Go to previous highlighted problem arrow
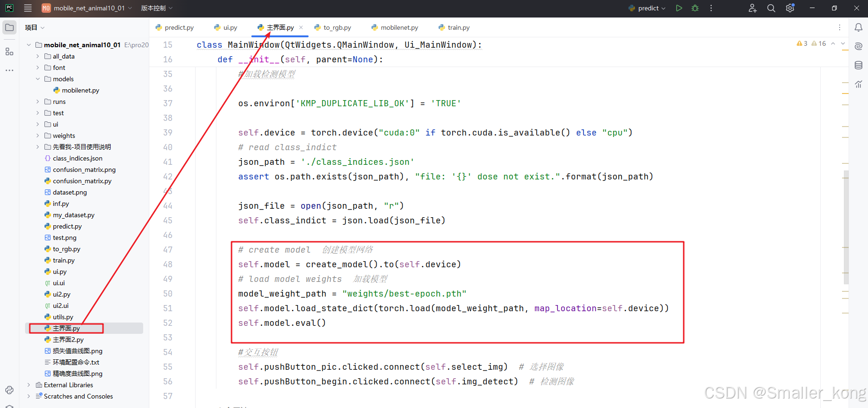The width and height of the screenshot is (868, 408). click(833, 43)
